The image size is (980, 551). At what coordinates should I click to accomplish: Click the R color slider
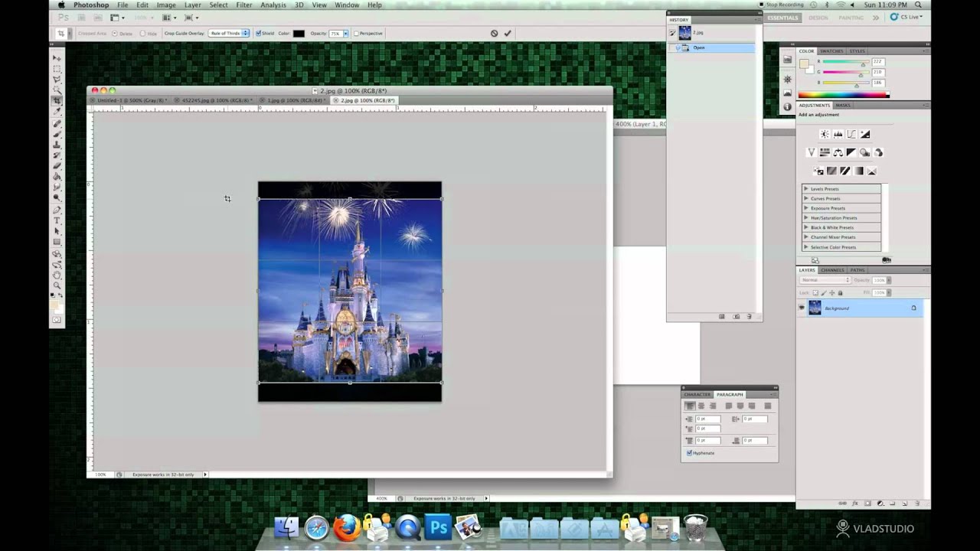pyautogui.click(x=844, y=62)
